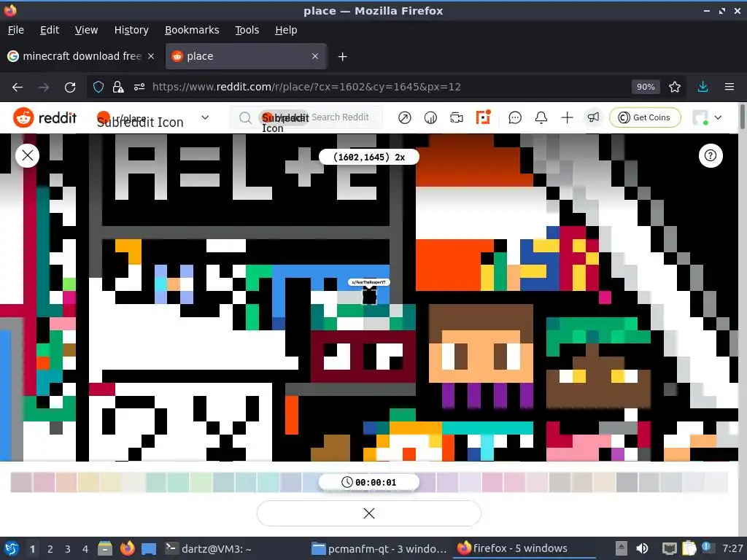Viewport: 747px width, 560px height.
Task: Close the place tab
Action: (315, 56)
